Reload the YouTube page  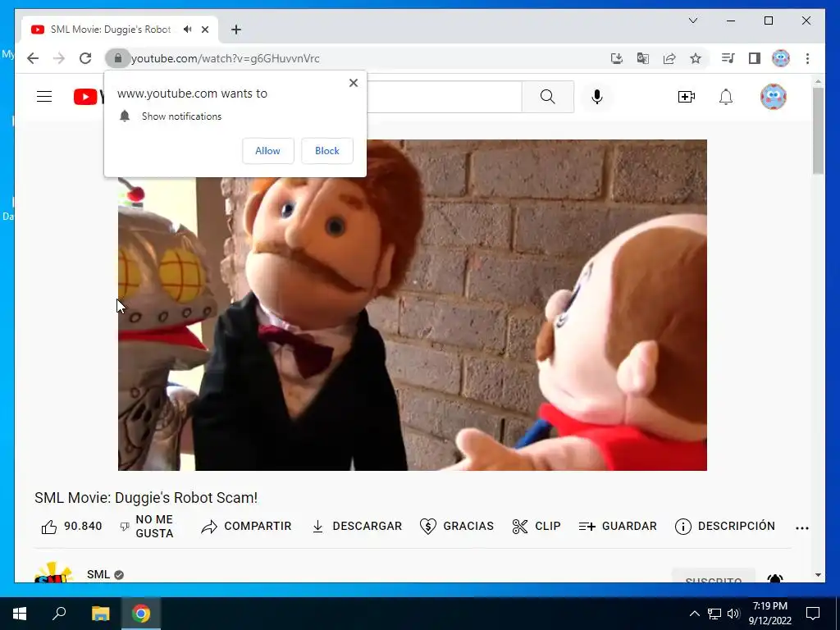click(85, 58)
